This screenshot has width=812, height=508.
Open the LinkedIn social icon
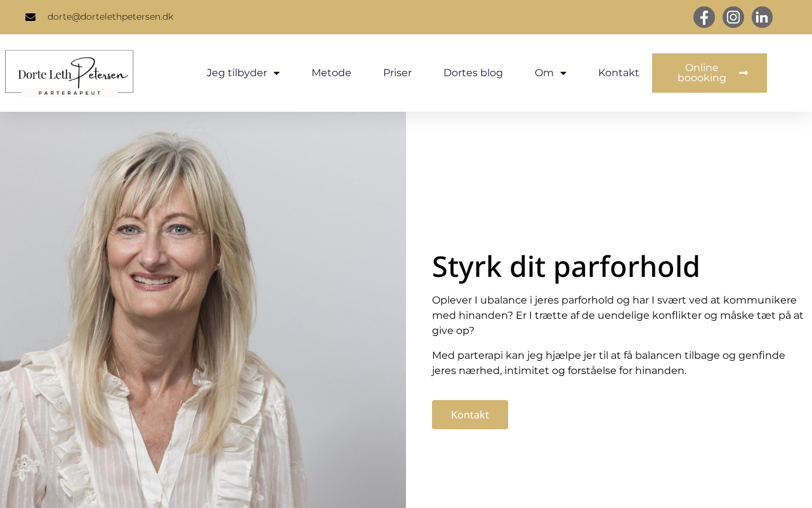point(762,17)
